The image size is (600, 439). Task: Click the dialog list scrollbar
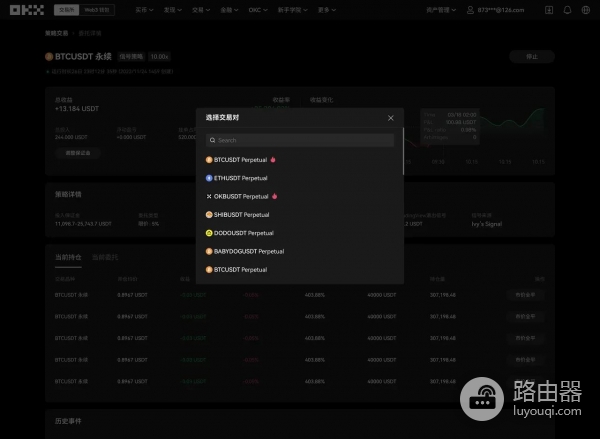pyautogui.click(x=403, y=152)
